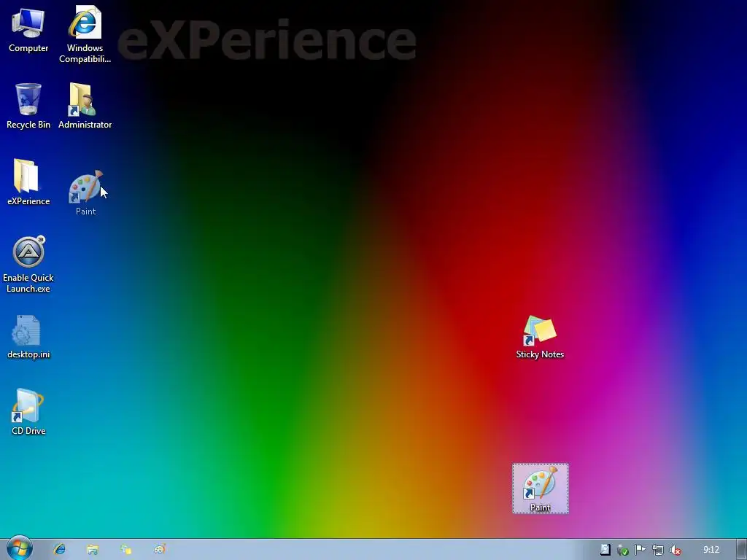Viewport: 747px width, 560px height.
Task: Click the Paint shortcut beside the eXPerience folder
Action: click(x=86, y=192)
